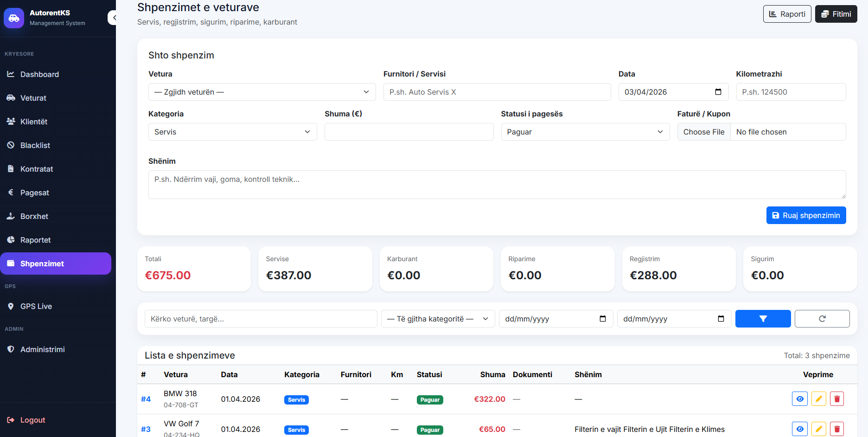View expense #4 with the eye icon

(800, 399)
